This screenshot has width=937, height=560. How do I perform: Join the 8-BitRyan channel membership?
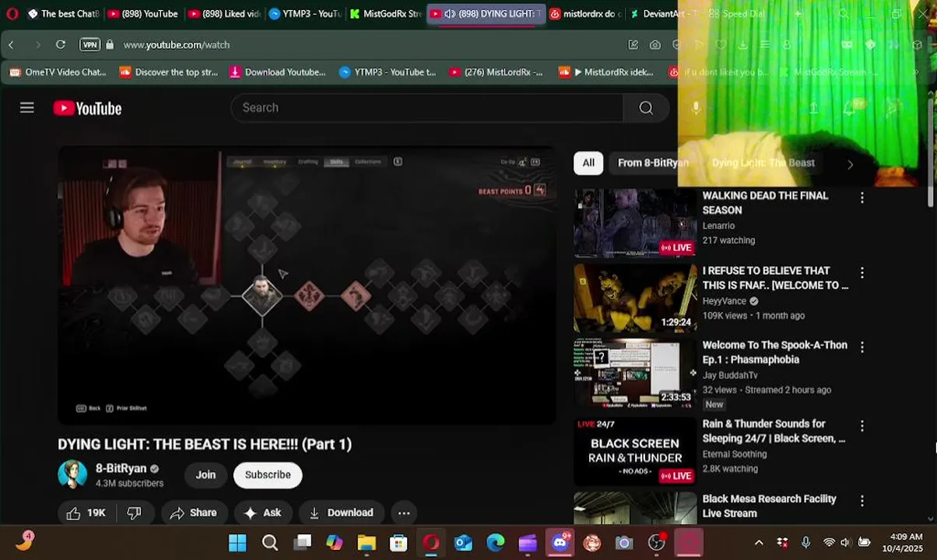205,474
